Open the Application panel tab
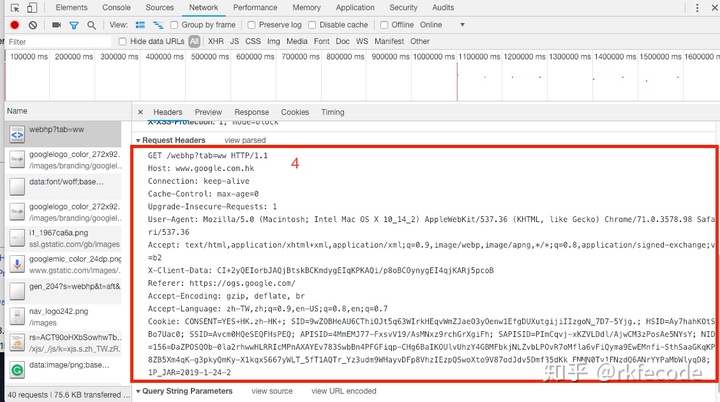This screenshot has width=720, height=402. pyautogui.click(x=355, y=7)
